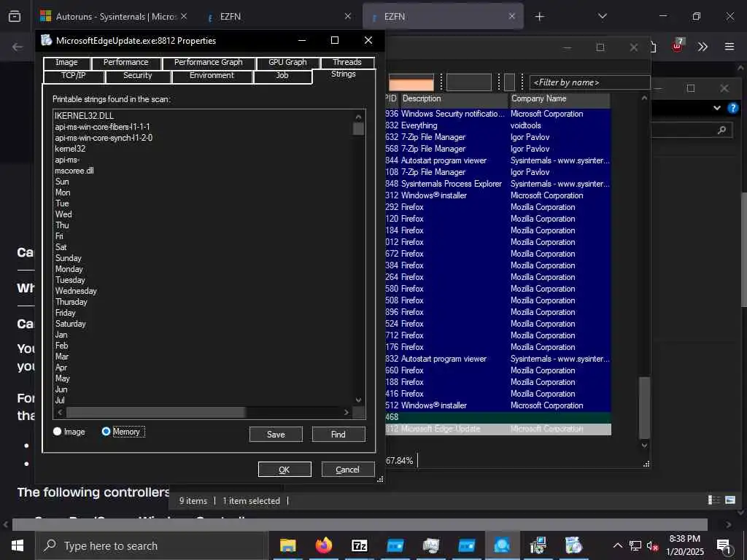
Task: Open File Explorer from the taskbar
Action: pyautogui.click(x=287, y=545)
